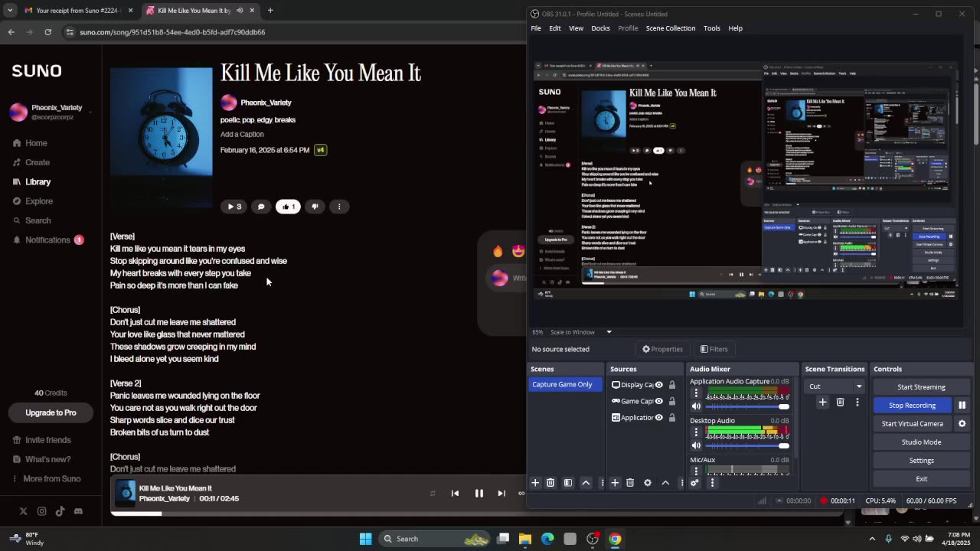This screenshot has height=551, width=980.
Task: Open Suno Notifications
Action: tap(47, 240)
